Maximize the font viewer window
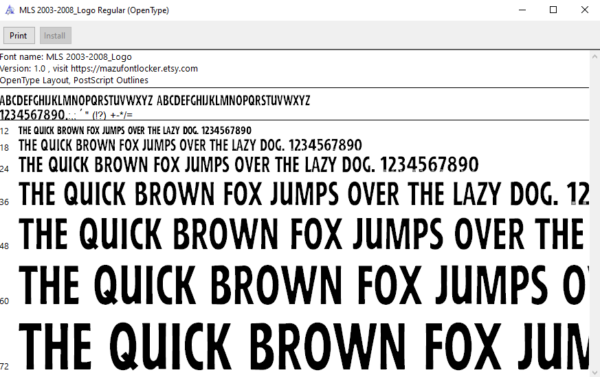Viewport: 600px width, 377px height. [553, 10]
